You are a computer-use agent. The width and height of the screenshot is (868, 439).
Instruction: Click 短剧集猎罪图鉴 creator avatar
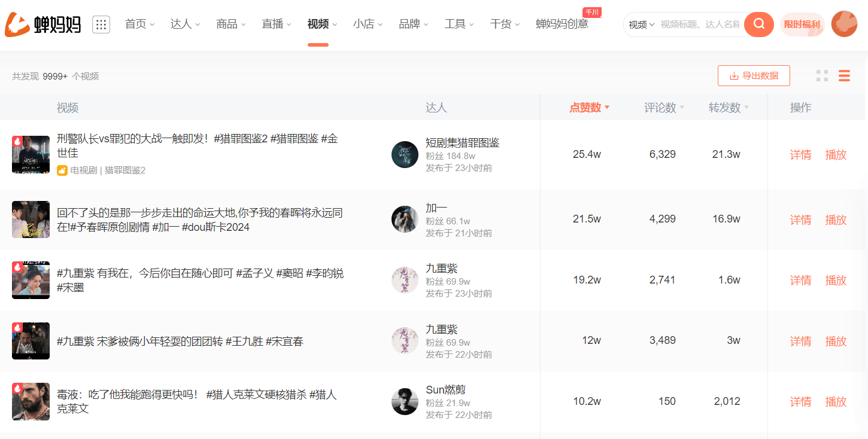[405, 154]
